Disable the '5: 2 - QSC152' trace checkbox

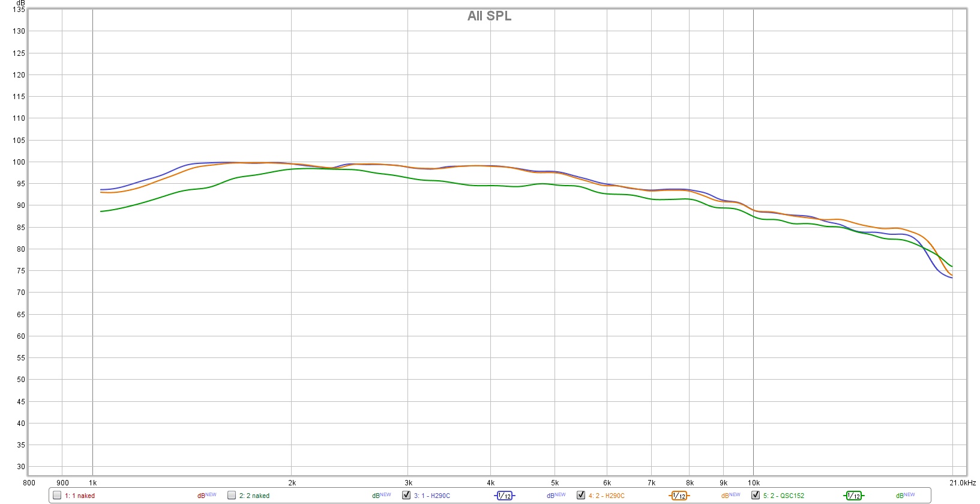(x=756, y=496)
